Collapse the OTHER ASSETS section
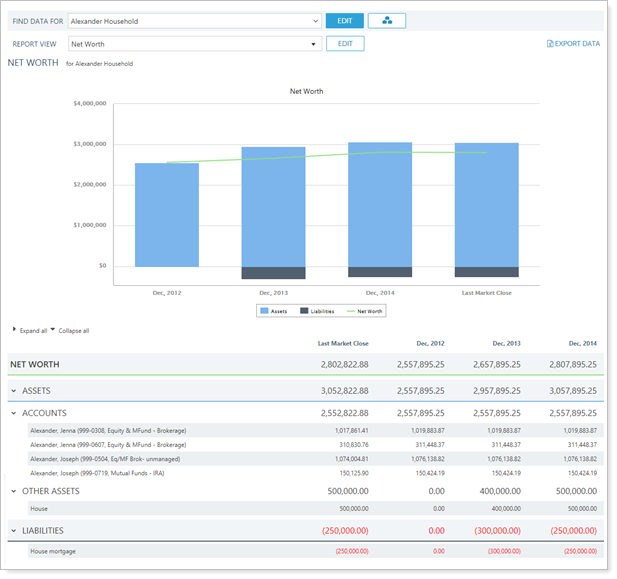The width and height of the screenshot is (617, 579). (14, 491)
